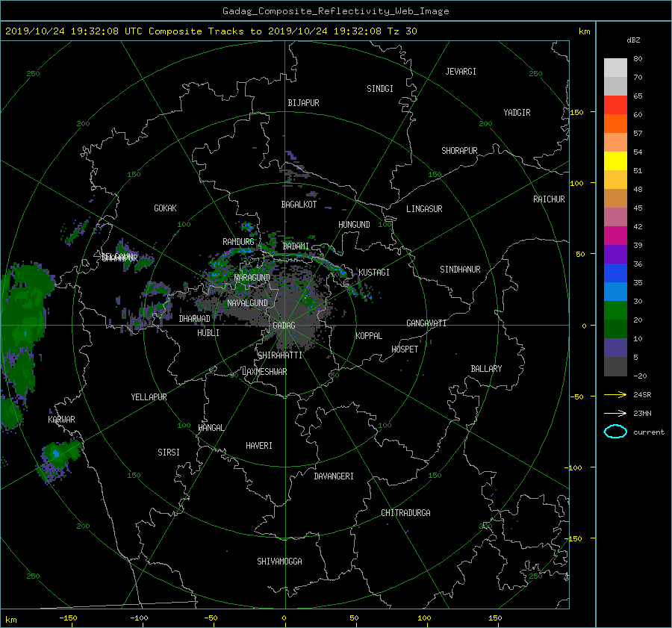Image resolution: width=672 pixels, height=628 pixels.
Task: Select the NAVALGUND label
Action: point(247,303)
